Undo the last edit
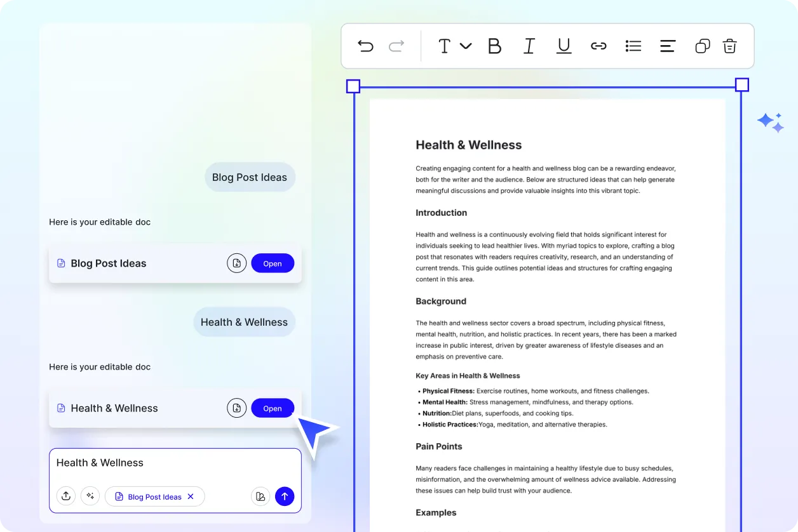 (x=365, y=46)
